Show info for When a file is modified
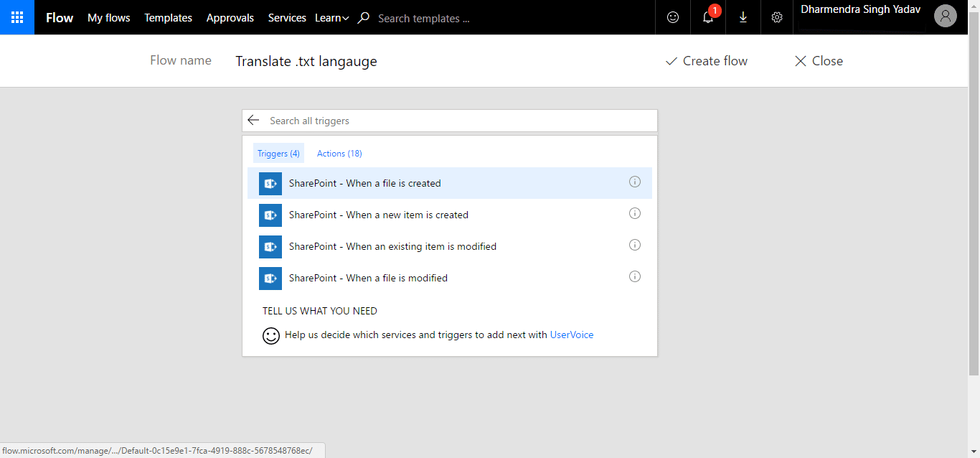980x458 pixels. 635,276
